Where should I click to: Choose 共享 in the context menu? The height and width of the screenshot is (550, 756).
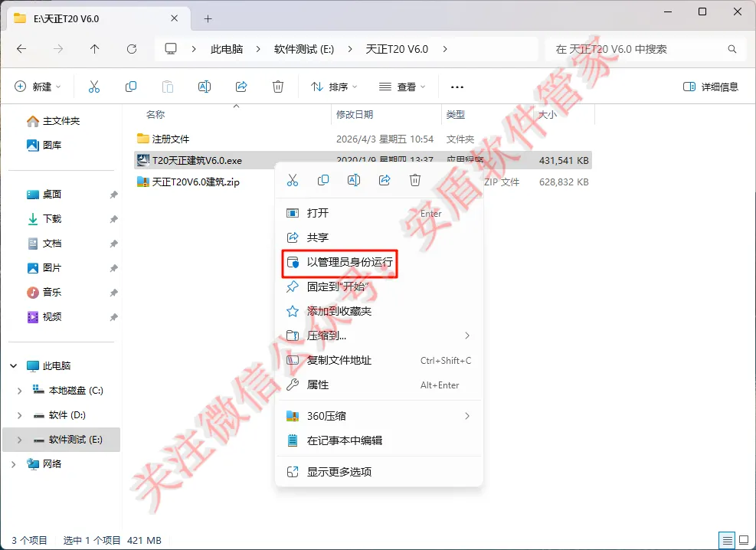tap(378, 237)
